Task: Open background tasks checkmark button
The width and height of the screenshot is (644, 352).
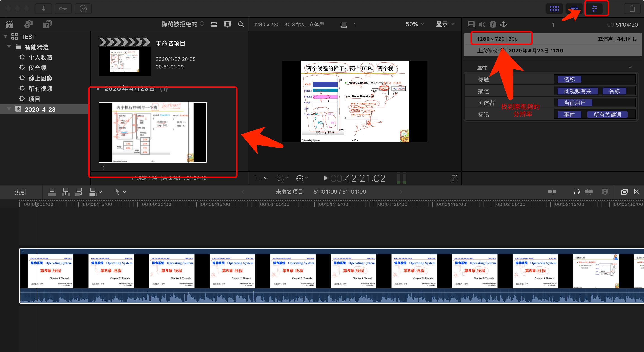Action: [x=83, y=9]
